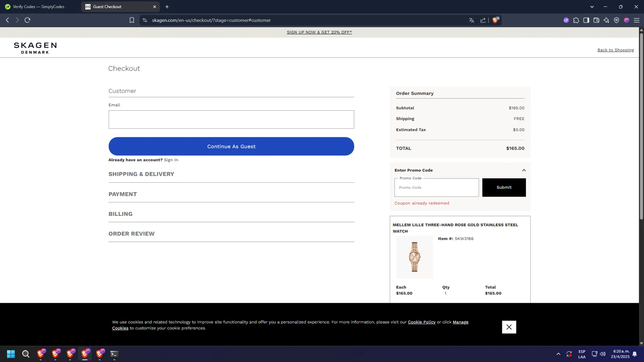Screen dimensions: 644x362
Task: Open Brave VPN shield icon
Action: click(617, 20)
